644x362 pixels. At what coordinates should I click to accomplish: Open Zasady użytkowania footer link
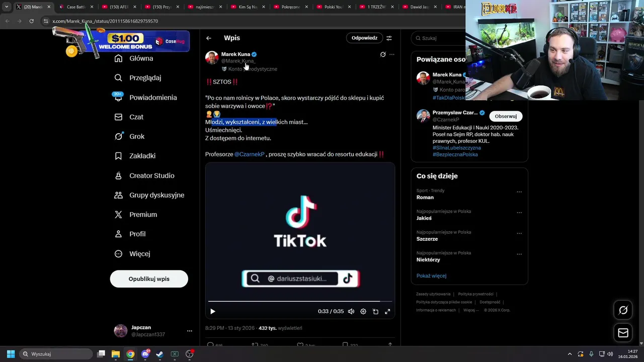(433, 294)
